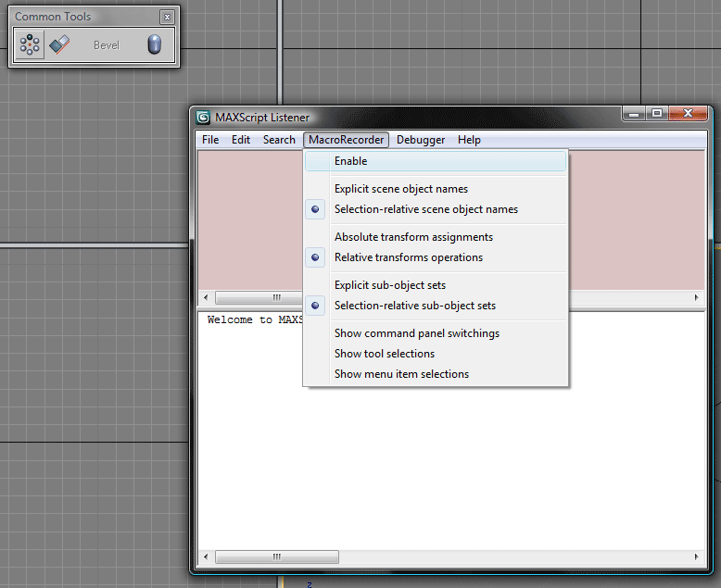The image size is (721, 588).
Task: Maximize the MAXScript Listener window
Action: (x=657, y=114)
